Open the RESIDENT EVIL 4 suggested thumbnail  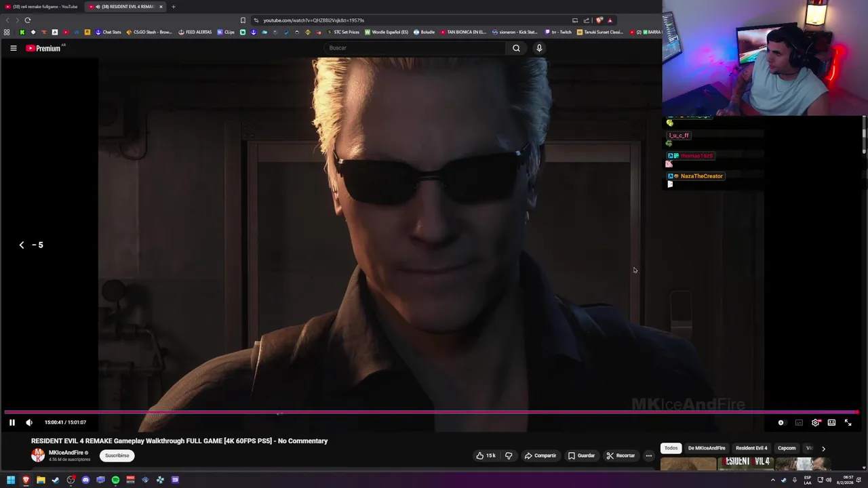click(x=746, y=464)
